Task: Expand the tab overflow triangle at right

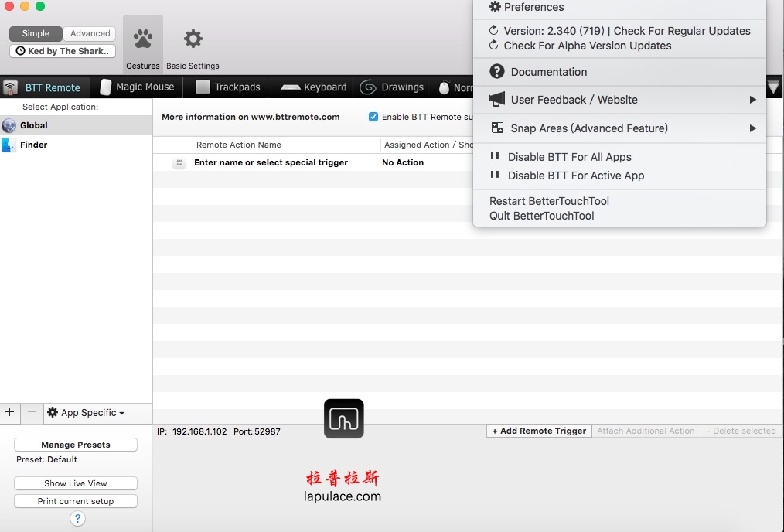Action: pyautogui.click(x=773, y=88)
